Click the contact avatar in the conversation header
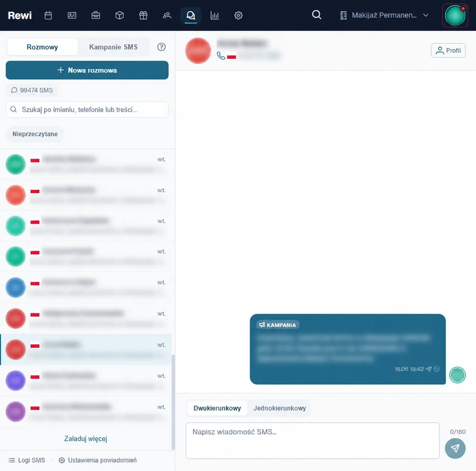476x471 pixels. [x=198, y=51]
